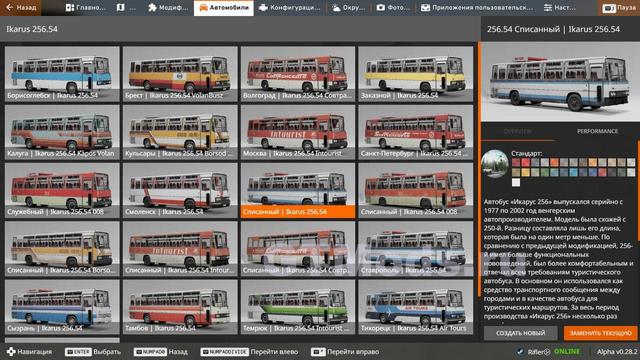Click the highlighted Списанный Ikarus 256.54 card
Screen dimensions: 640x360
(298, 191)
